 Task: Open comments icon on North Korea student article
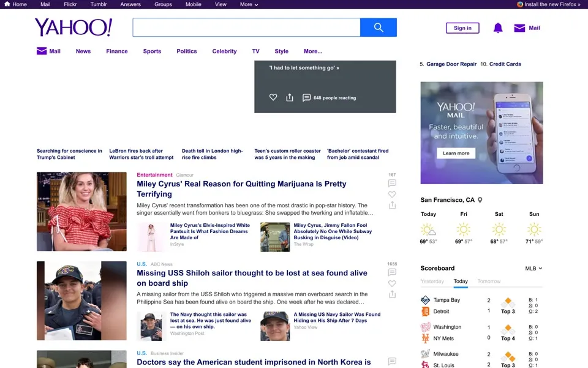click(392, 361)
